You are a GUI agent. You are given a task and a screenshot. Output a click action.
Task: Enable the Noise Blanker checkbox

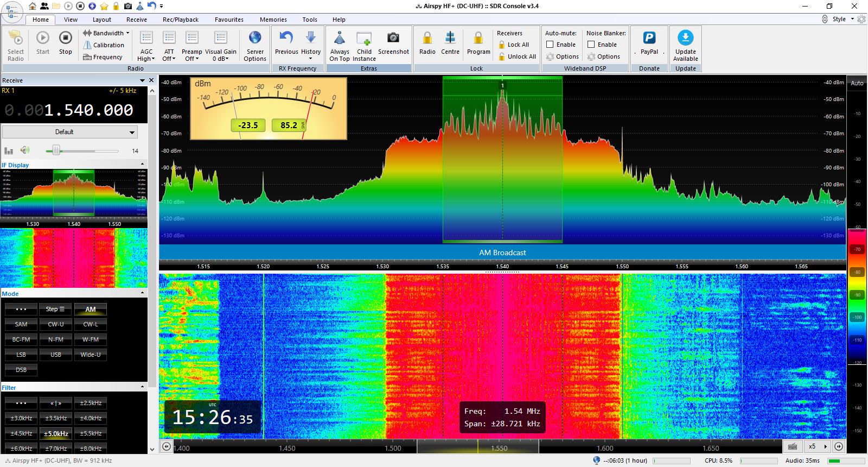tap(591, 45)
